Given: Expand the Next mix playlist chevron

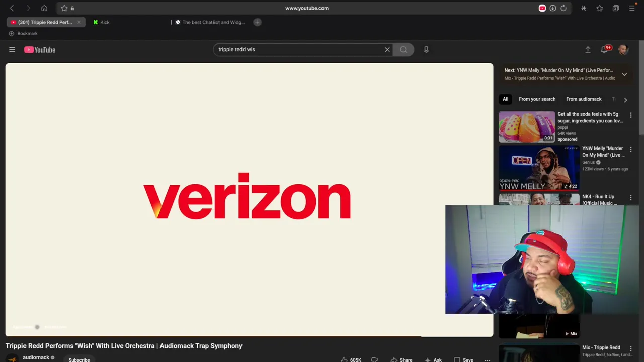Looking at the screenshot, I should click(x=624, y=74).
